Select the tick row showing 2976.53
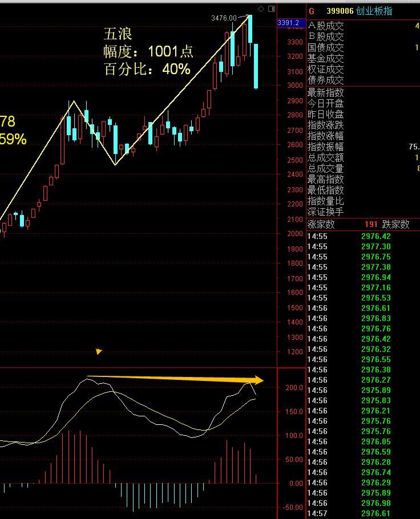Viewport: 420px width, 519px height. click(x=364, y=298)
